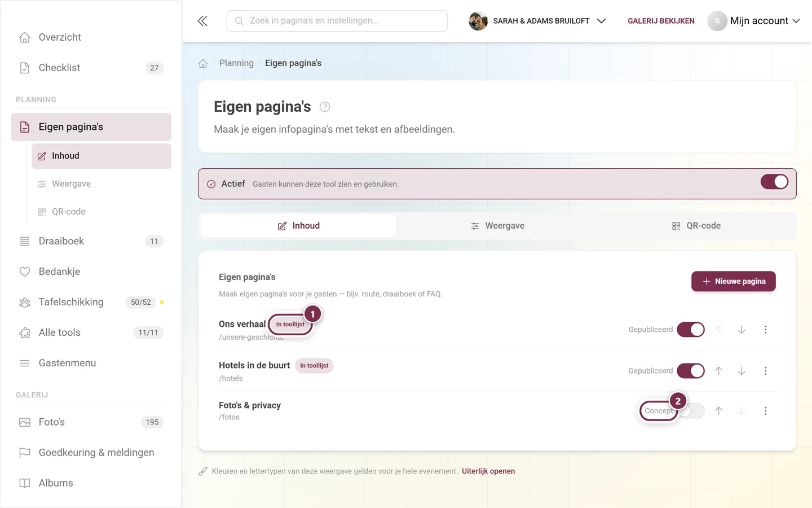Open the Inhoud sidebar sub-item
Screen dimensions: 812x508
[101, 156]
